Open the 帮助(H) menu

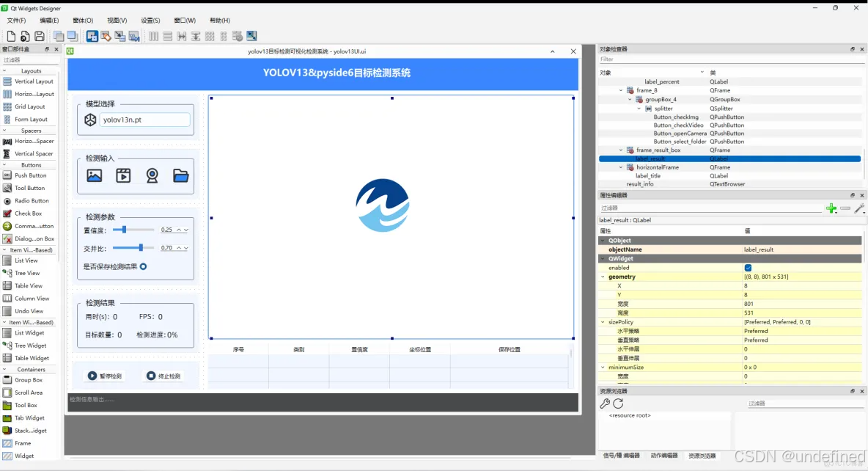220,21
